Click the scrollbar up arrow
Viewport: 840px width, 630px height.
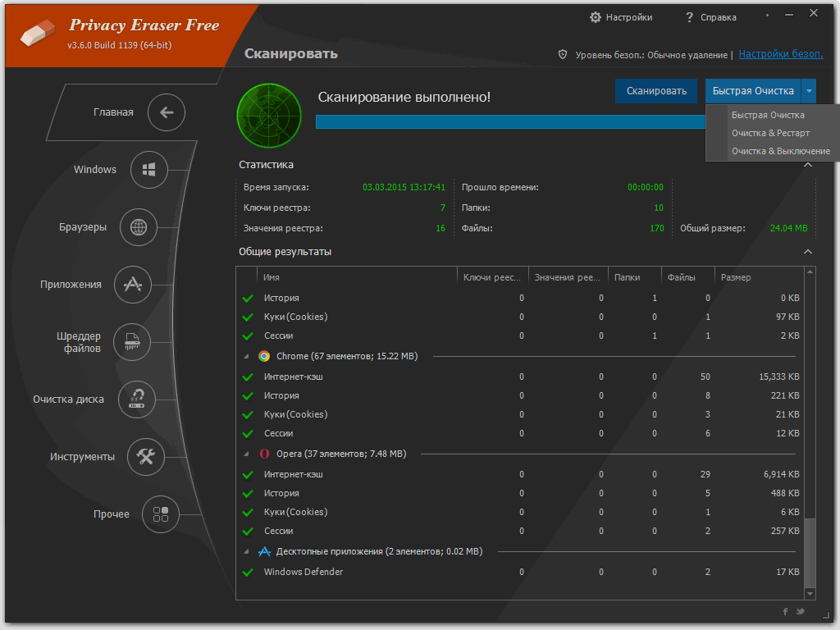coord(810,272)
